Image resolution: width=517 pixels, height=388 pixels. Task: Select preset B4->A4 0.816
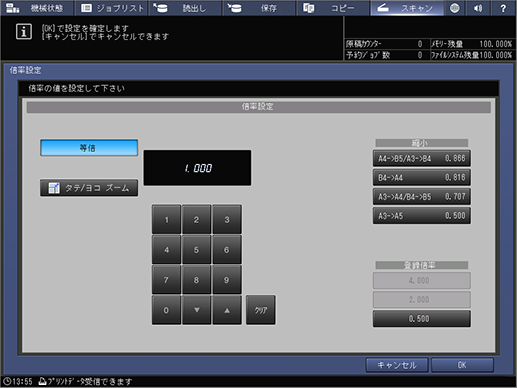coord(422,177)
